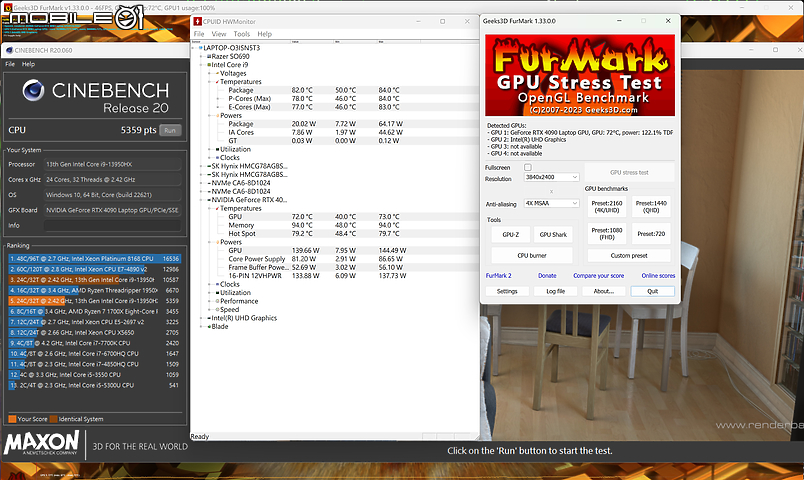The width and height of the screenshot is (804, 480).
Task: Click the Your Score orange legend swatch
Action: [12, 419]
